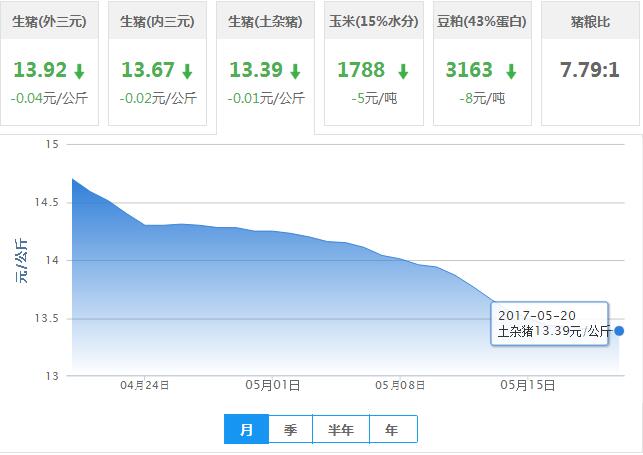
Task: Click the 04月24日 date axis label
Action: pyautogui.click(x=145, y=385)
